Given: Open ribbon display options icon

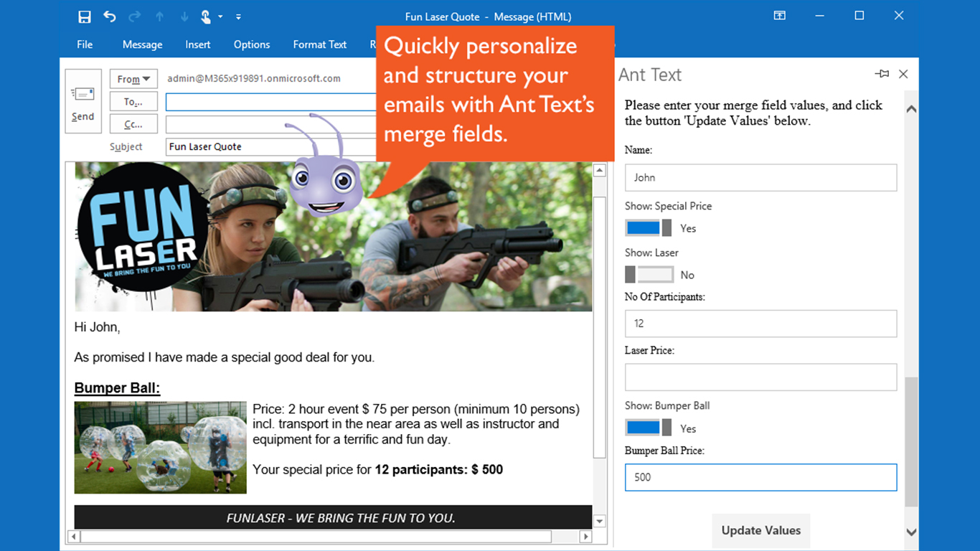Looking at the screenshot, I should pyautogui.click(x=779, y=16).
